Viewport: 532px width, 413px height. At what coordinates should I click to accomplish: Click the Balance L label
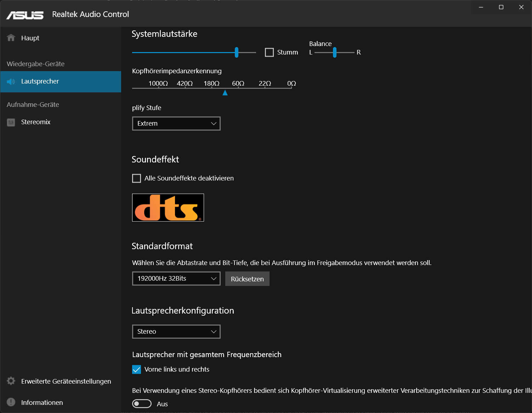311,52
